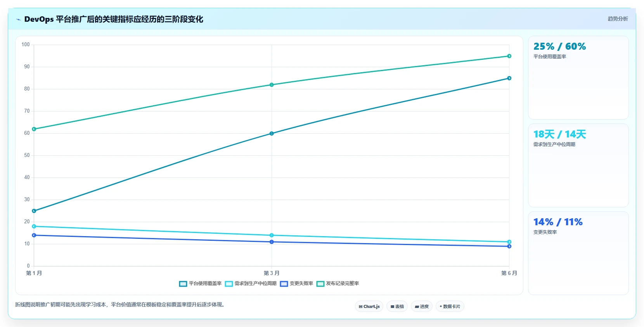This screenshot has height=327, width=644.
Task: Toggle 发布记录完整率 legend swatch
Action: (320, 284)
